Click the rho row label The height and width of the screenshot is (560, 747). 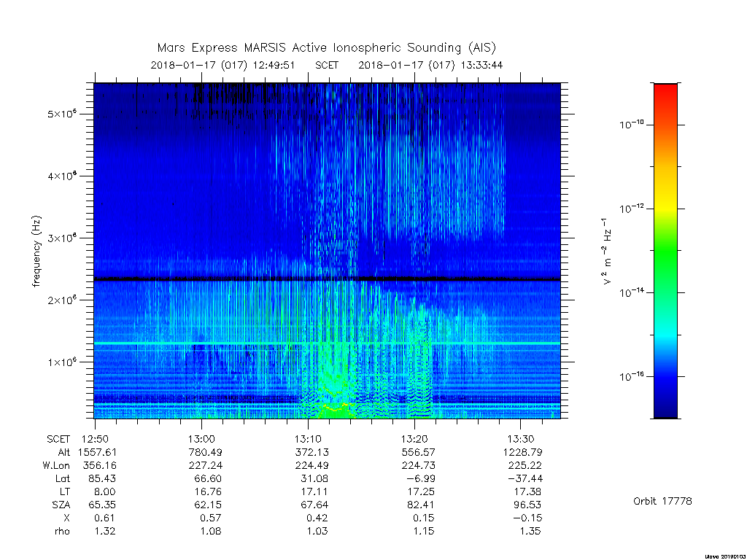pyautogui.click(x=62, y=531)
